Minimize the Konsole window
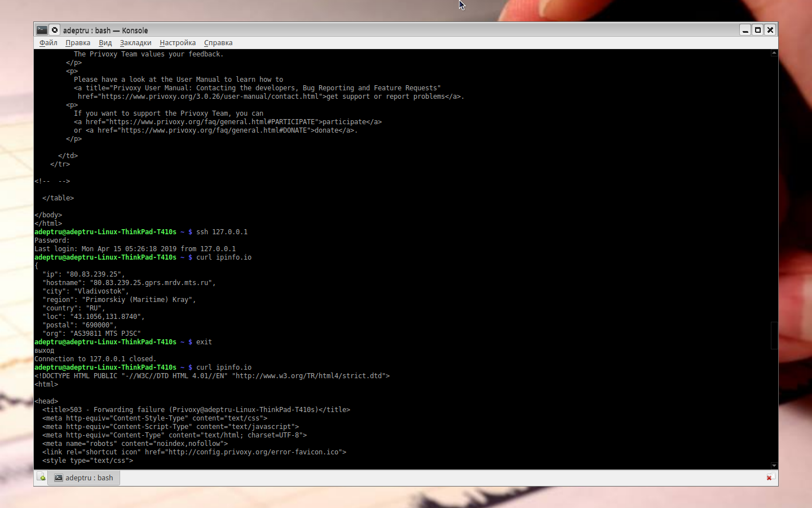 [745, 30]
